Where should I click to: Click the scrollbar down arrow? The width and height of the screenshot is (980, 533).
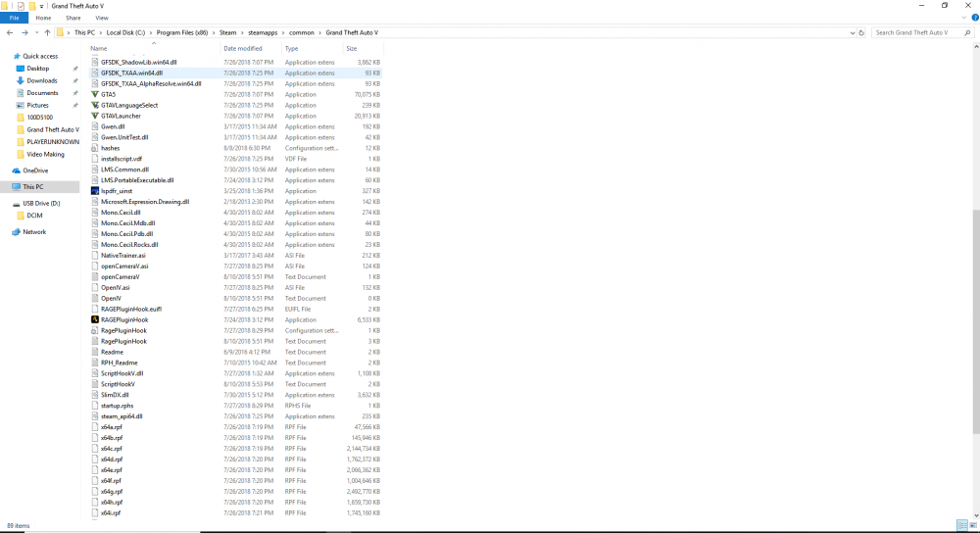coord(976,516)
